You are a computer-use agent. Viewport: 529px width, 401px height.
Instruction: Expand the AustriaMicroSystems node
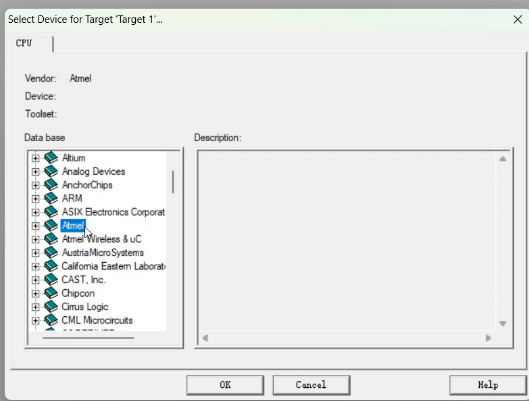35,253
